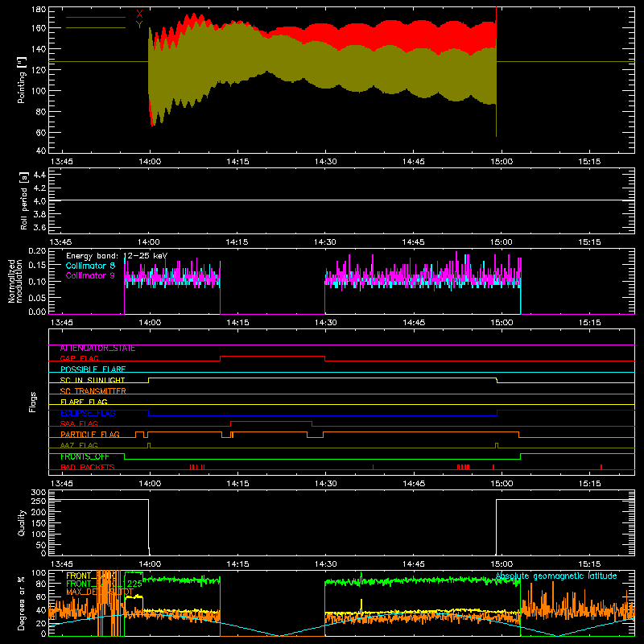Click the SAA_FLAG label

point(79,423)
